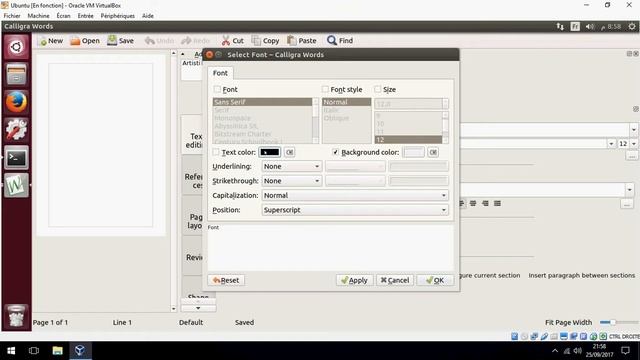Select VirtualBox icon on Windows taskbar
Image resolution: width=640 pixels, height=360 pixels.
tap(80, 351)
